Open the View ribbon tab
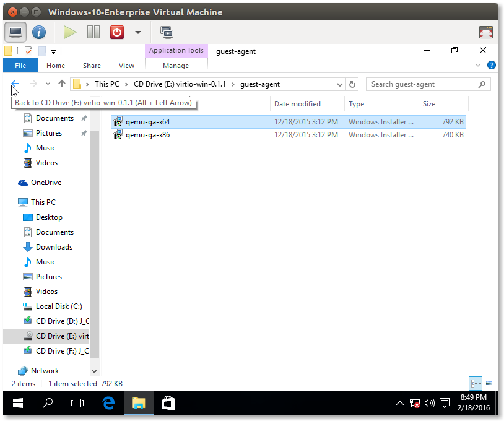 [126, 66]
